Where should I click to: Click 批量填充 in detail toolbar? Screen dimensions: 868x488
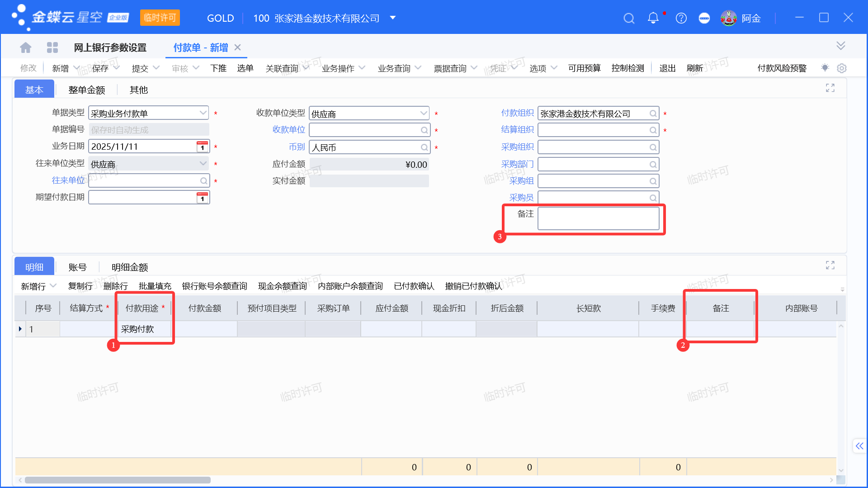coord(155,286)
